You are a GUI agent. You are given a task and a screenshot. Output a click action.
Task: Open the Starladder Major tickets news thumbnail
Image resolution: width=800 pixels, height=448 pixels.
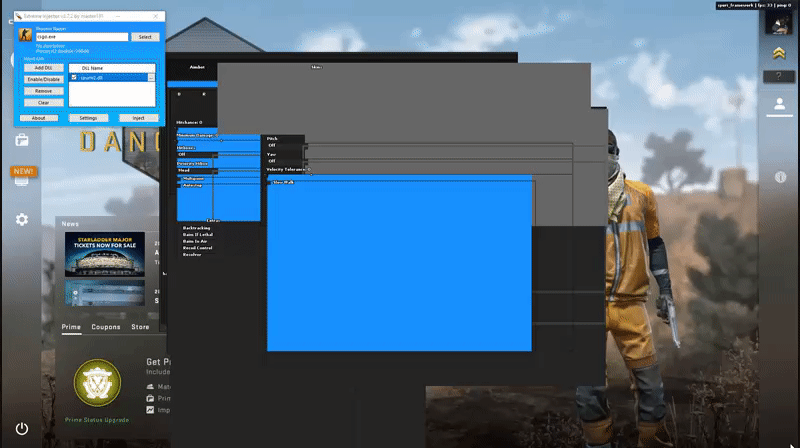[105, 254]
